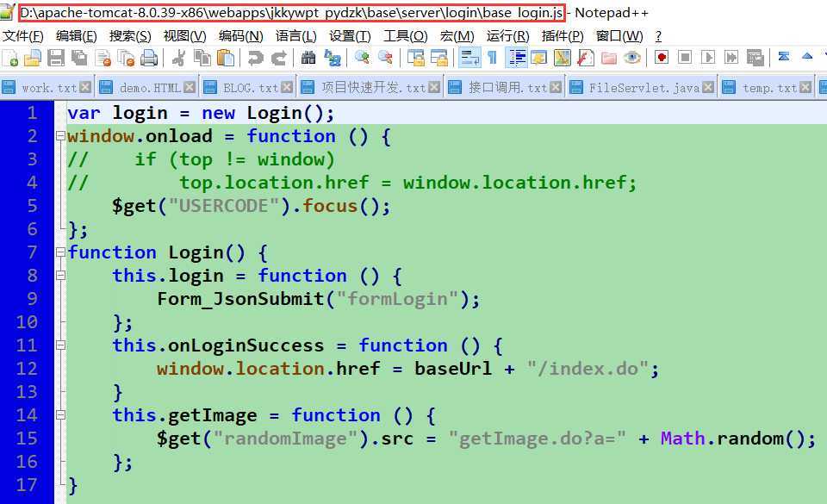Copy selection using the Copy icon
Viewport: 827px width, 504px height.
tap(202, 58)
